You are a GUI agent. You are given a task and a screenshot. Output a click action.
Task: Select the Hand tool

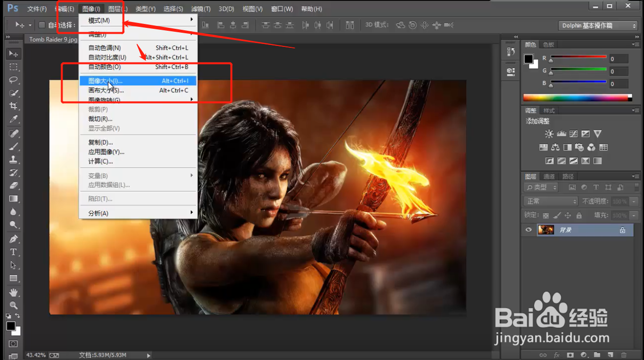[14, 292]
